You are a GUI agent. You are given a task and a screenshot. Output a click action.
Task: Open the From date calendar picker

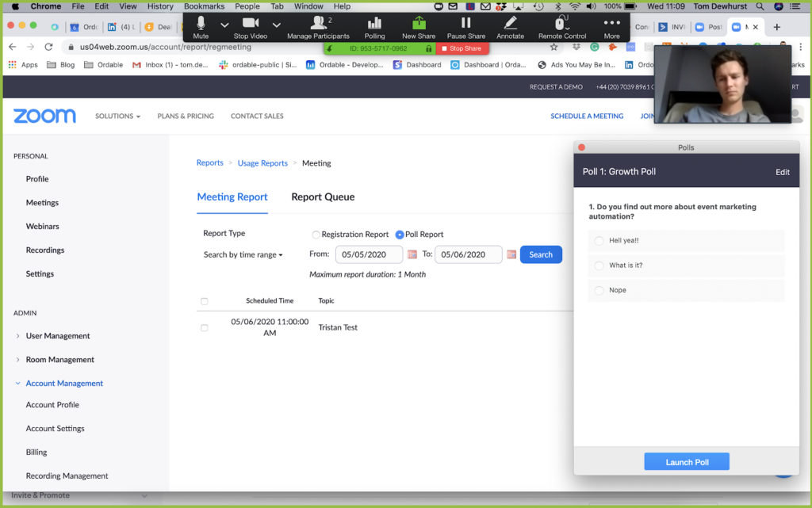tap(412, 254)
